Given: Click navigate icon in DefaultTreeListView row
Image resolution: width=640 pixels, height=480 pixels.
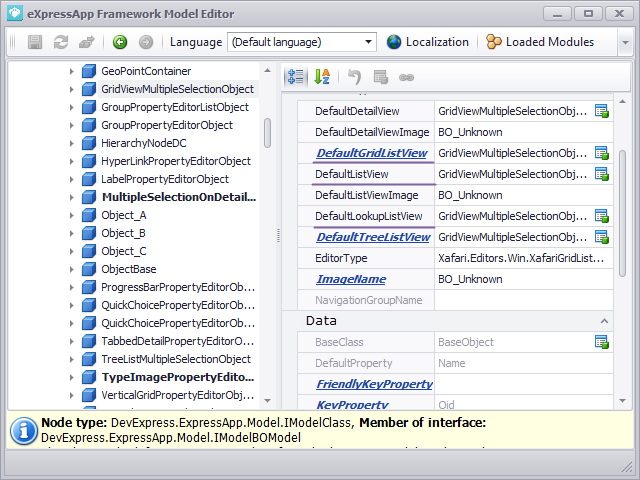Looking at the screenshot, I should (x=602, y=237).
